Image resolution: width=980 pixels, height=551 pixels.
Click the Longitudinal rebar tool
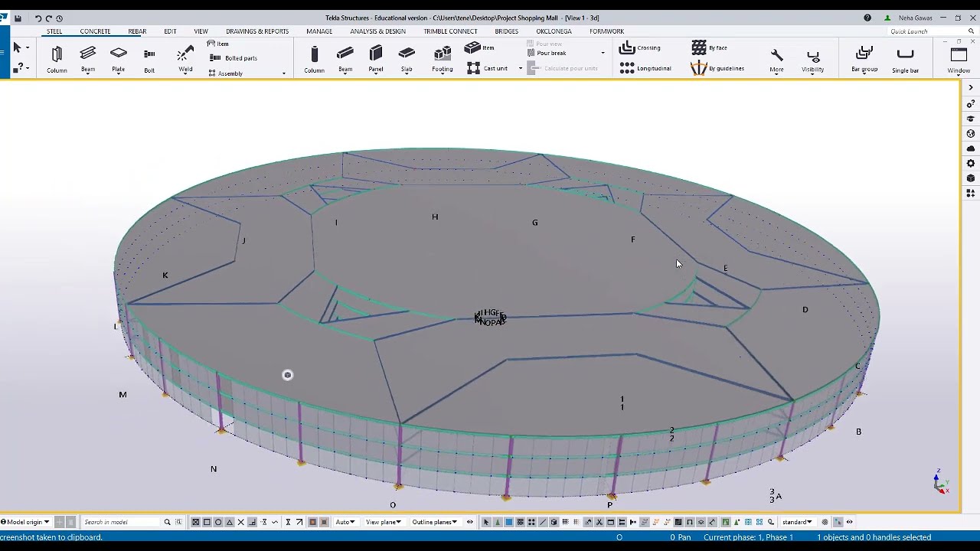click(645, 68)
